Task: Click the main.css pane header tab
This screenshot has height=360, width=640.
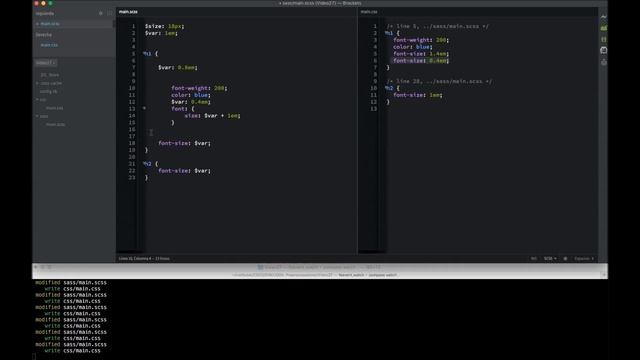Action: tap(369, 12)
